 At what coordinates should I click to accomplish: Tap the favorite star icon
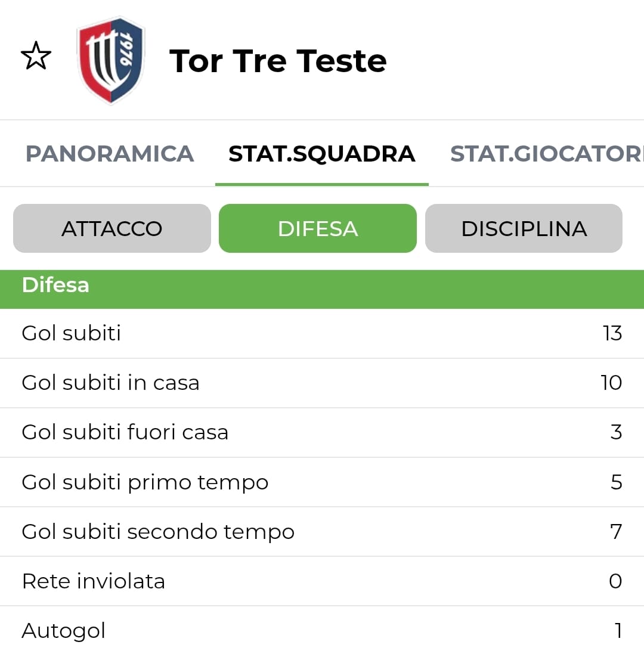click(36, 57)
